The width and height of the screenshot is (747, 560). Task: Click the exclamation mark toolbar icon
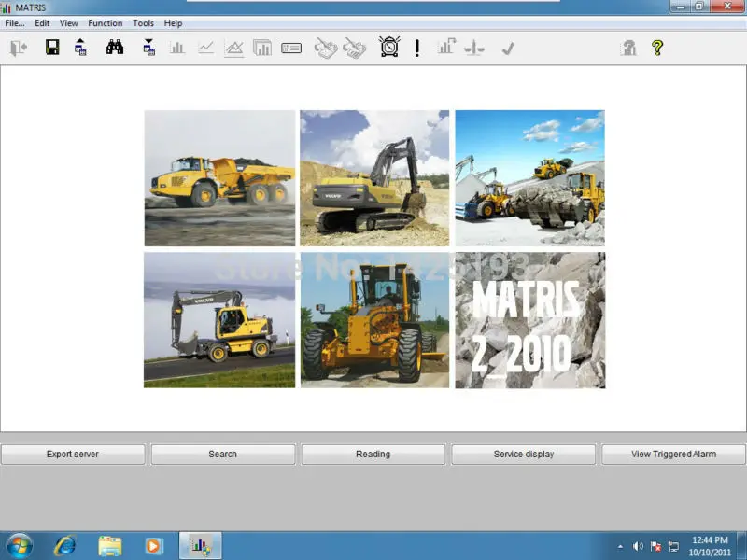click(x=417, y=48)
